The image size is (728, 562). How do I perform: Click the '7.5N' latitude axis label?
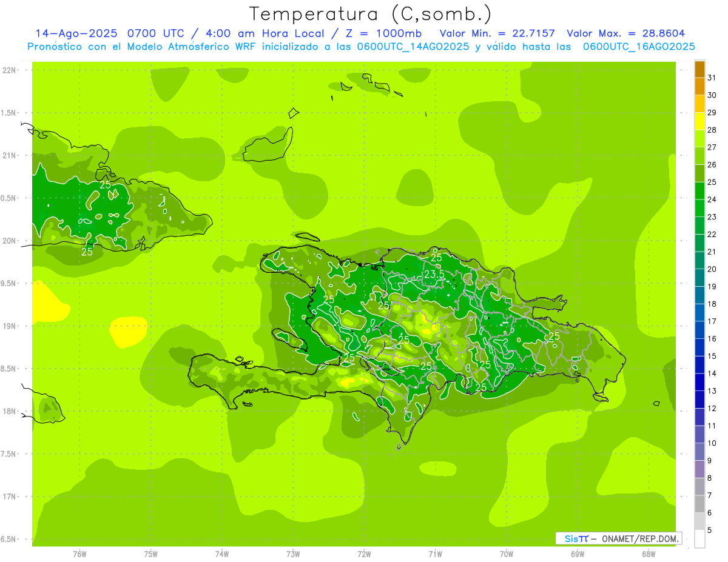[9, 454]
